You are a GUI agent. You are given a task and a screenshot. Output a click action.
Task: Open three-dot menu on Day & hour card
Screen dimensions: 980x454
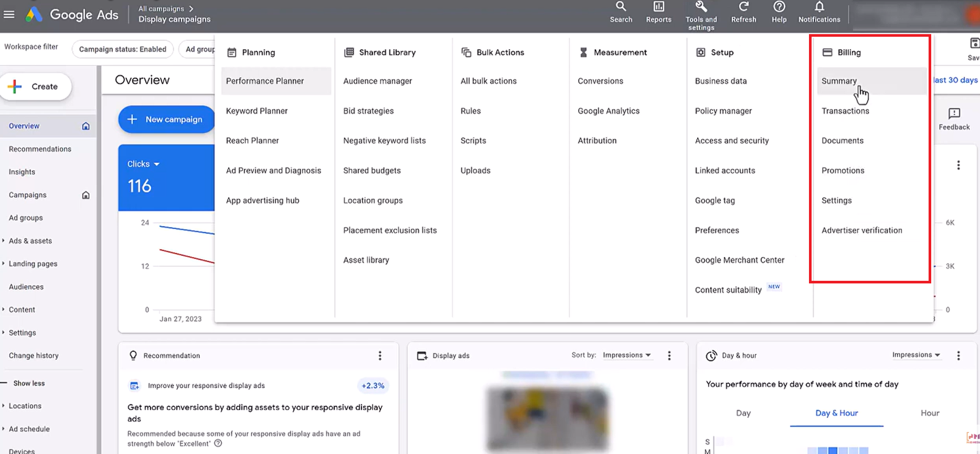958,355
